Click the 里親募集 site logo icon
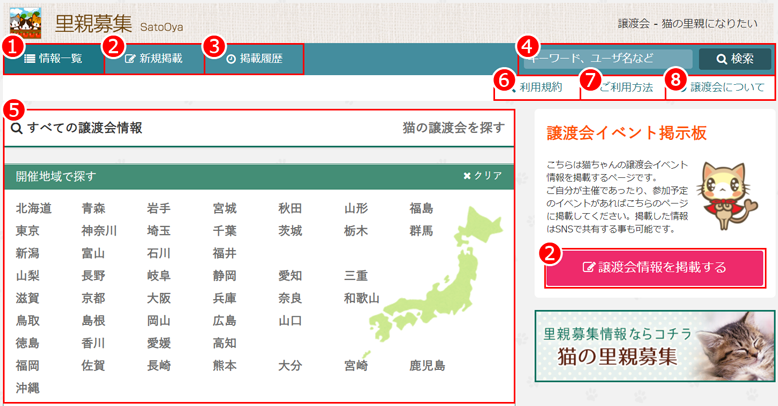Screen dimensions: 778x406 (24, 21)
